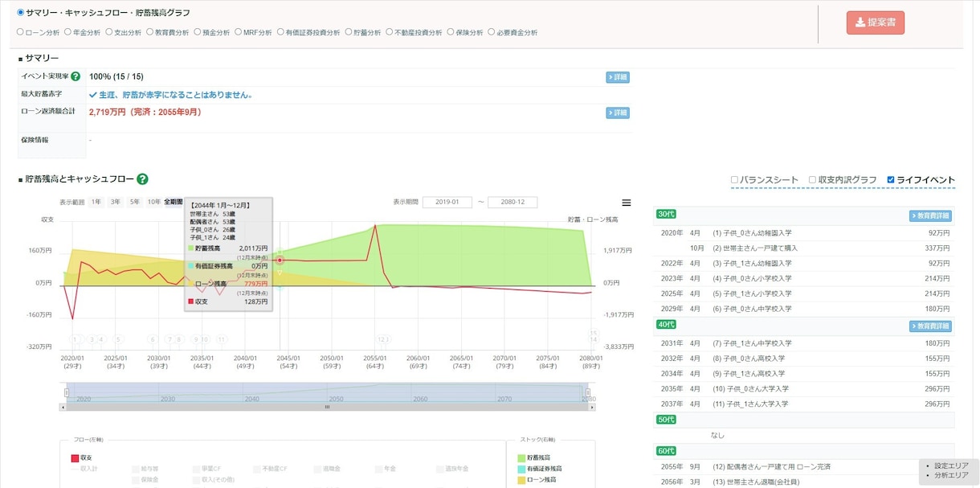Click the red 収支 legend icon
The width and height of the screenshot is (980, 488).
[76, 457]
